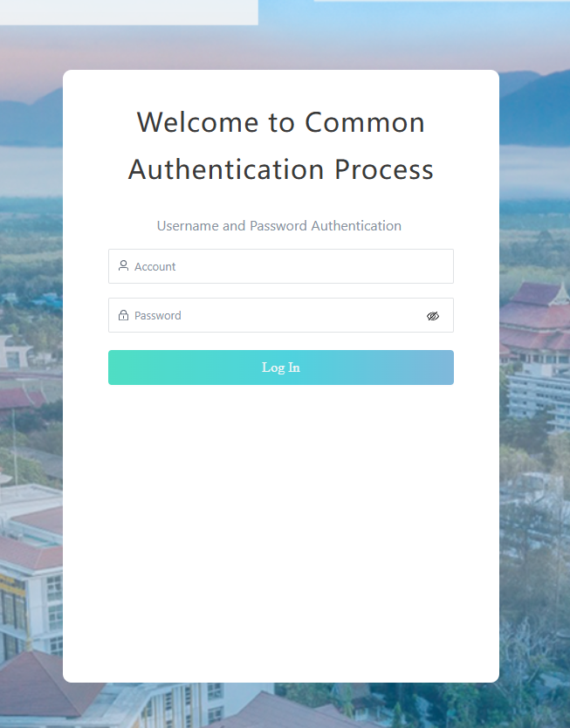Click the pale grey panel at top-left corner
The height and width of the screenshot is (728, 570).
point(129,12)
